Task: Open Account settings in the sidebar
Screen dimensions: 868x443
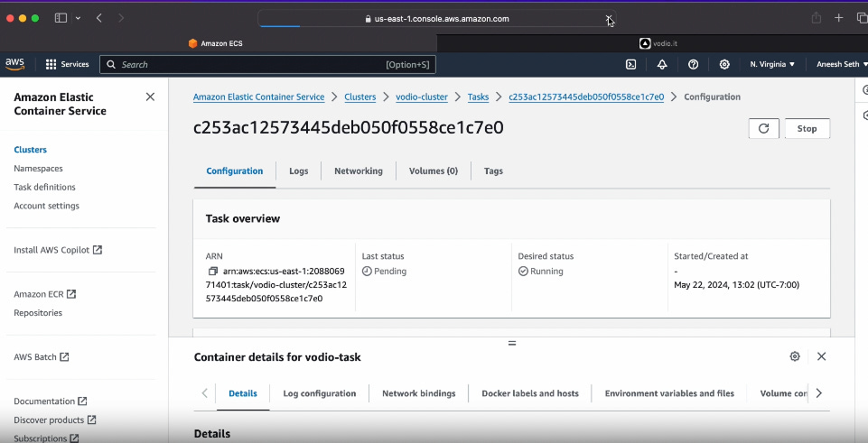Action: pos(46,206)
